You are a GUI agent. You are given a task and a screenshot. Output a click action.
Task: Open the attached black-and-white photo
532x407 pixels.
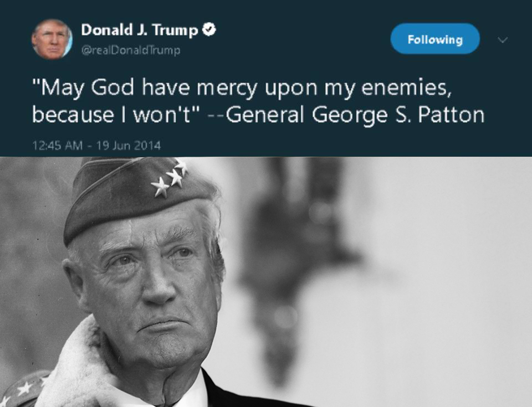click(x=266, y=282)
